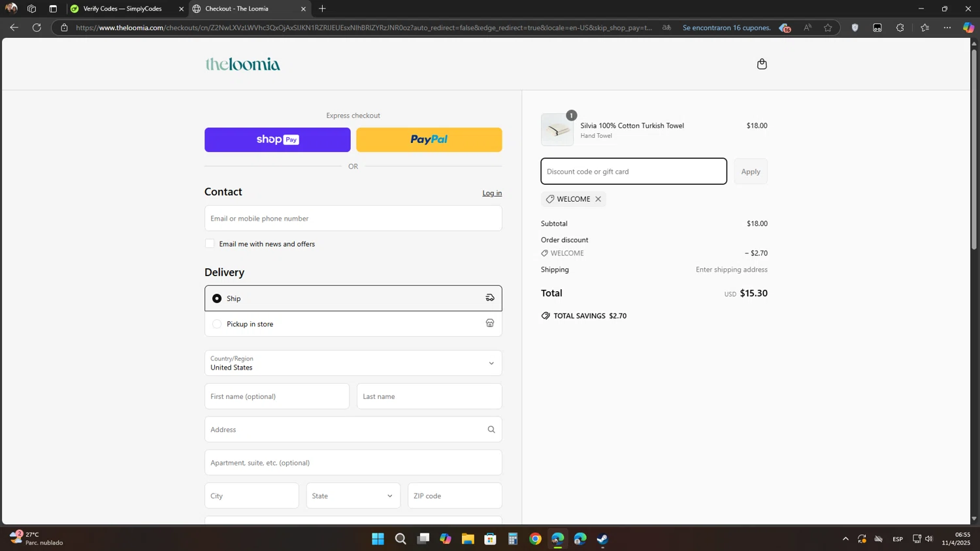Open Windows taskbar search
Screen dimensions: 980x551
tap(400, 539)
